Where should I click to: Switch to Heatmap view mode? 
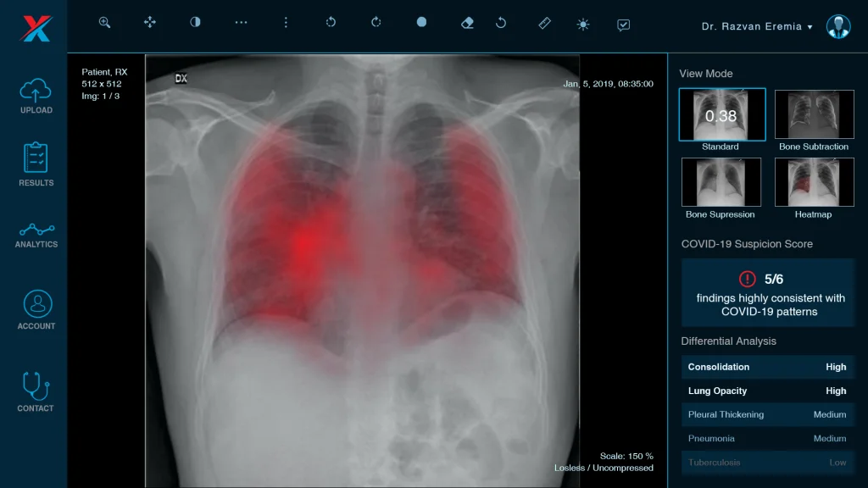(x=815, y=189)
